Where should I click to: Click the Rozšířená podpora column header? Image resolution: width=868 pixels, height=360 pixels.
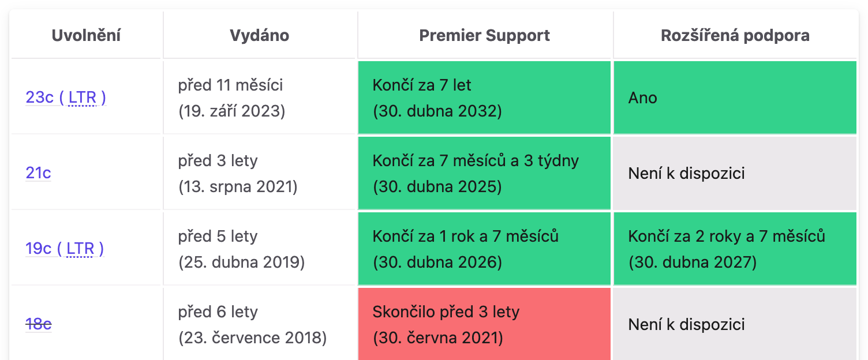tap(735, 36)
